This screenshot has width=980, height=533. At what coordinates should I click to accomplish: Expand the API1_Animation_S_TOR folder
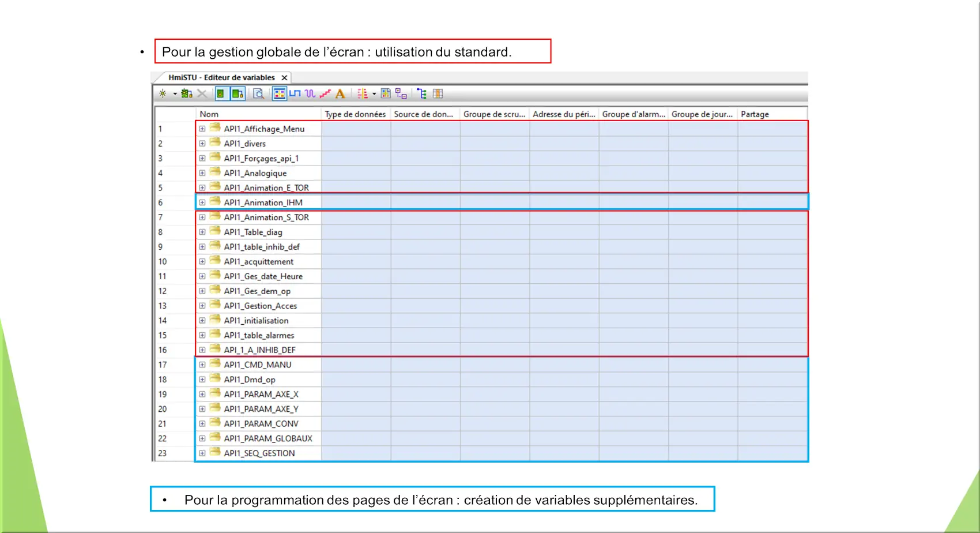202,217
